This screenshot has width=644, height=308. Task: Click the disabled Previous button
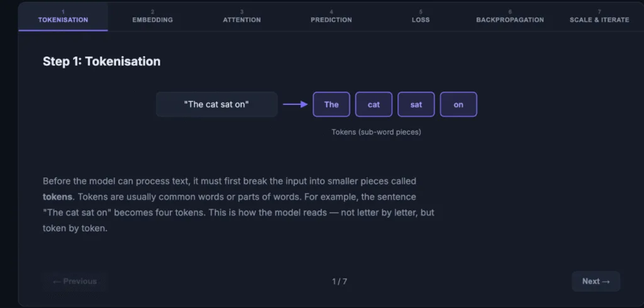point(75,282)
